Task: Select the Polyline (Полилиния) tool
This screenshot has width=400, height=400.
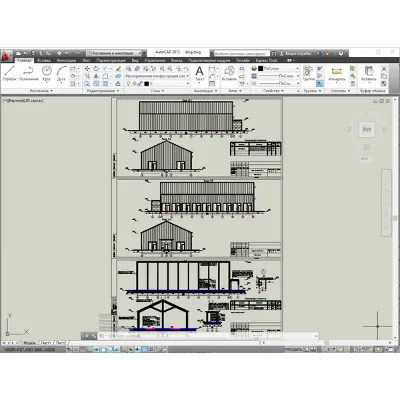Action: [28, 73]
